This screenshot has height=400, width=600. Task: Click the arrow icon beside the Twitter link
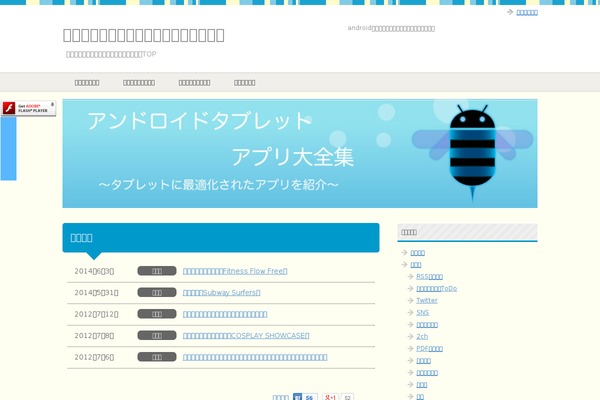pyautogui.click(x=411, y=300)
